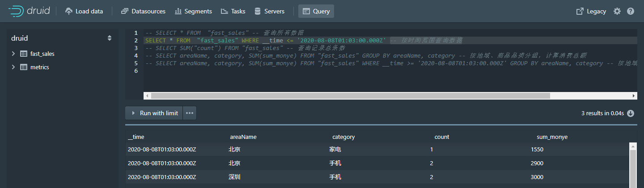The width and height of the screenshot is (644, 188).
Task: Open the Legacy console link
Action: coord(591,11)
